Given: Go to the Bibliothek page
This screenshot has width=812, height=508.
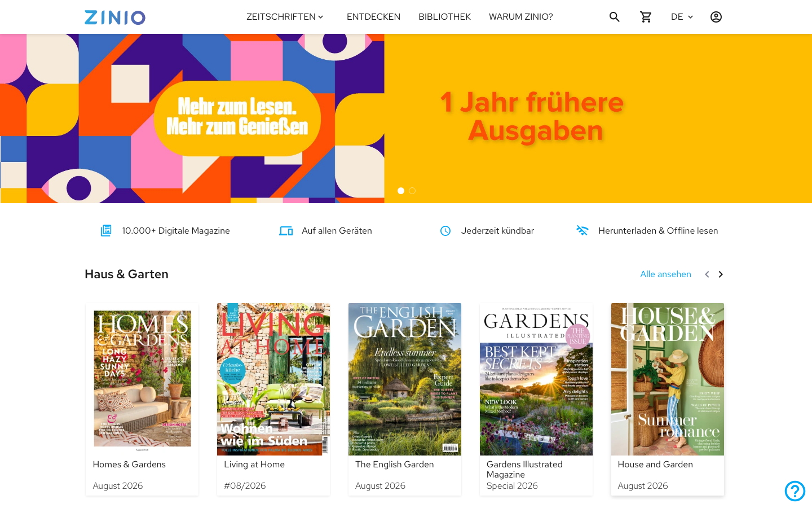Looking at the screenshot, I should pyautogui.click(x=444, y=17).
